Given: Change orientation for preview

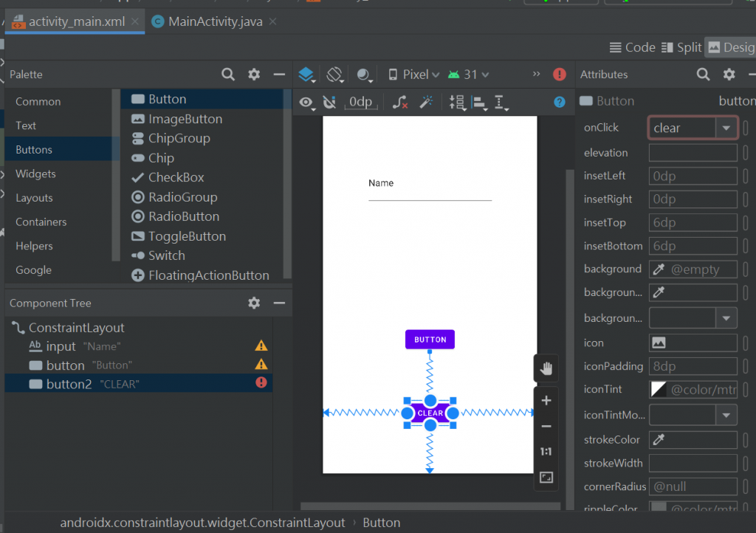Looking at the screenshot, I should [x=334, y=75].
